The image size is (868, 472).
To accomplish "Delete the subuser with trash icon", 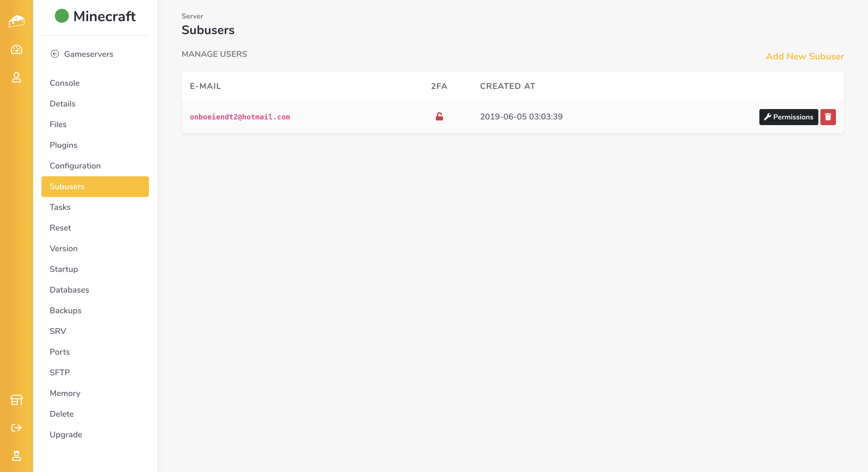I will click(828, 117).
